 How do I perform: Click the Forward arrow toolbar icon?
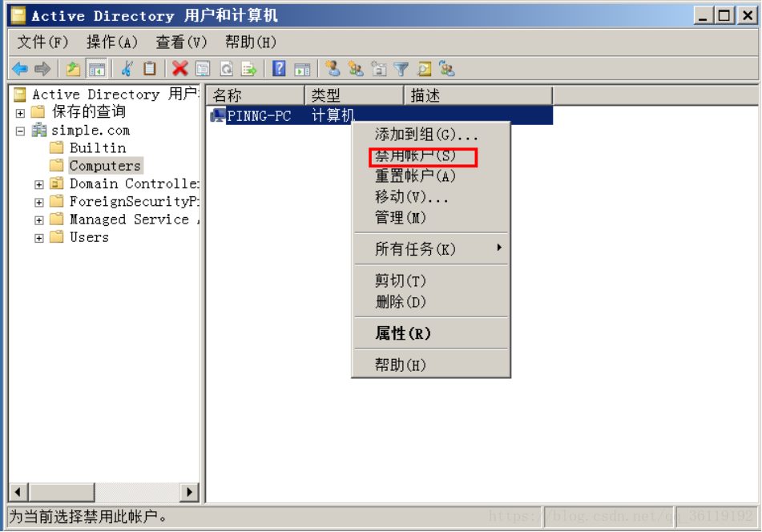coord(42,69)
